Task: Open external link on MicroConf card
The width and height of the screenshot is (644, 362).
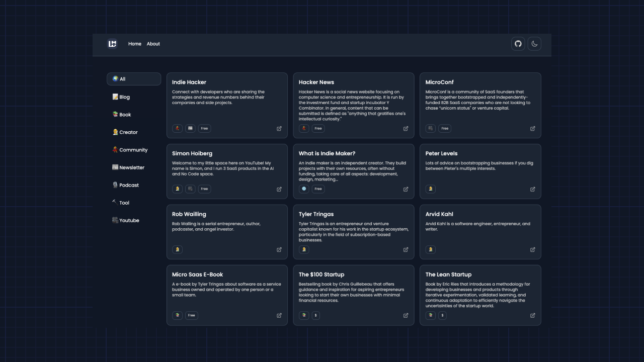Action: (x=533, y=129)
